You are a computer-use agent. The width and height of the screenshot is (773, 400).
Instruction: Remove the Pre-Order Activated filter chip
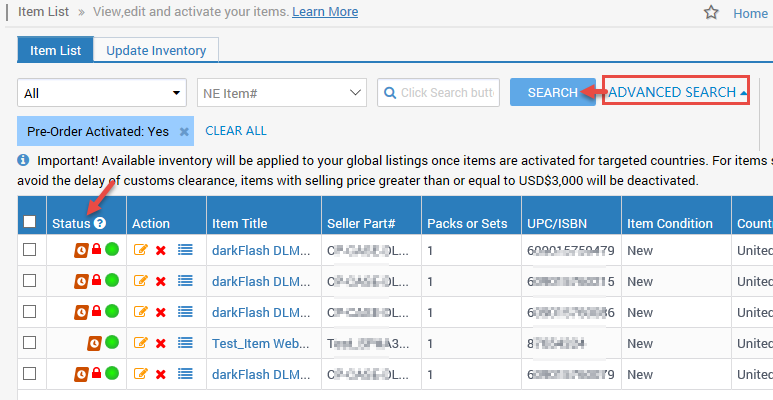[184, 131]
